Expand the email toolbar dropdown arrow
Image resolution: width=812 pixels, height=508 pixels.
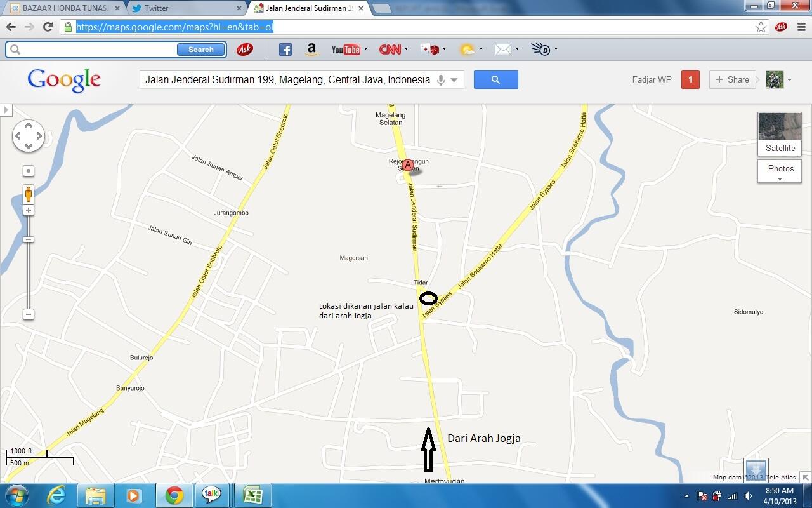pos(517,49)
